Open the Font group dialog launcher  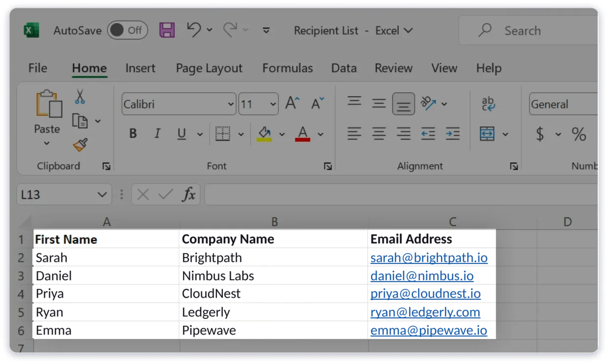328,167
